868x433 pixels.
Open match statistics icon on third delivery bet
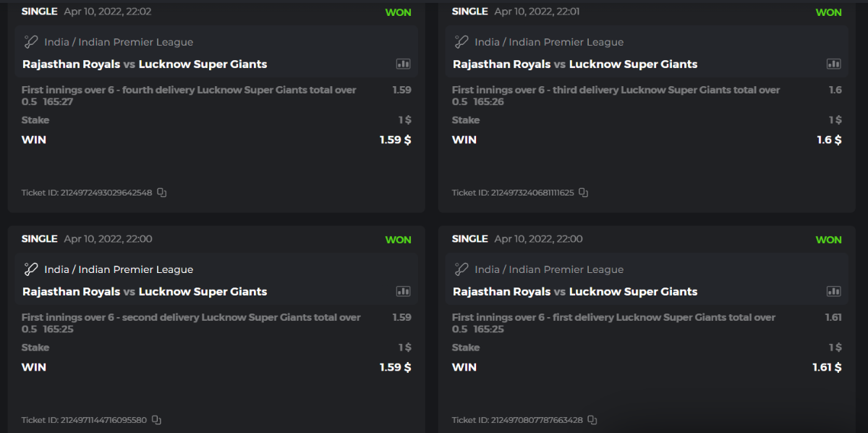[833, 64]
